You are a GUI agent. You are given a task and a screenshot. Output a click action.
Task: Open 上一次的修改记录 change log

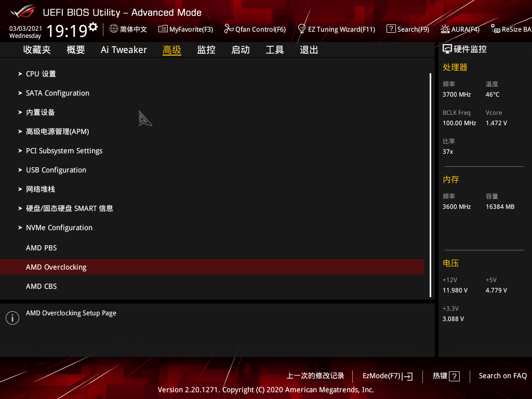(315, 376)
